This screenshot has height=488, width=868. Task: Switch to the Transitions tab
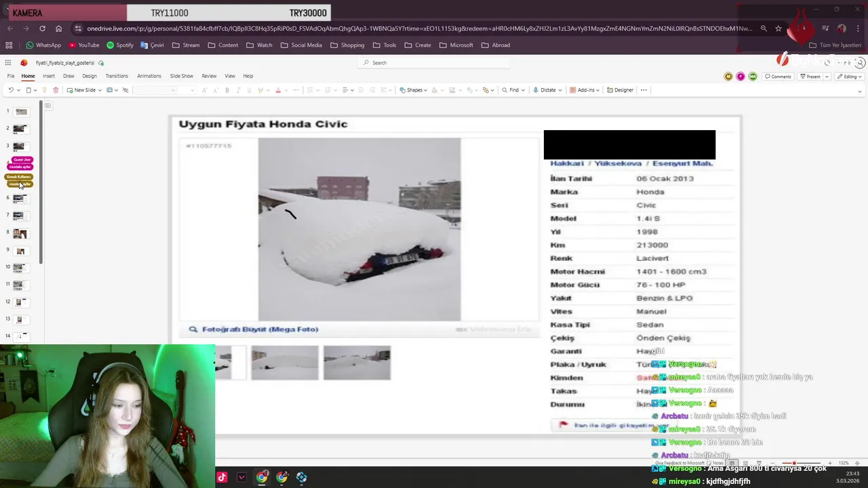117,76
